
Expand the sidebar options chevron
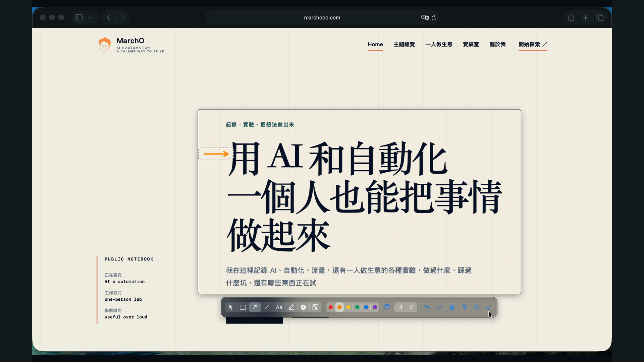(90, 17)
